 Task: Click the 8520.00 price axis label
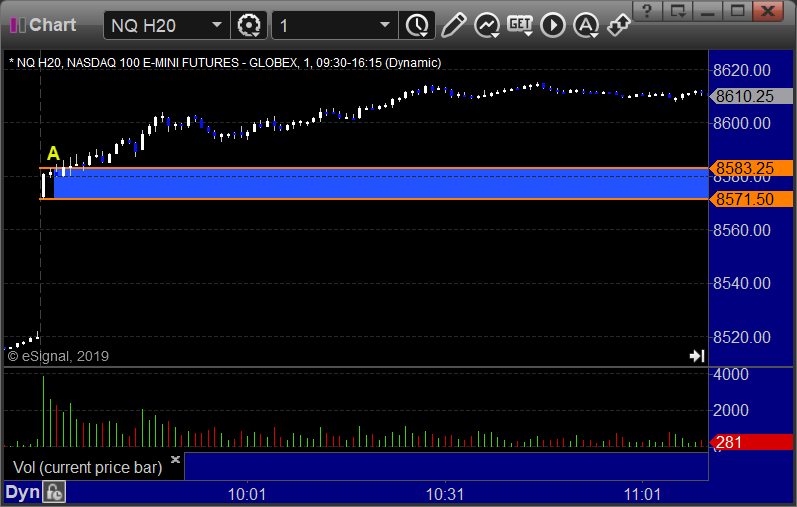(742, 337)
